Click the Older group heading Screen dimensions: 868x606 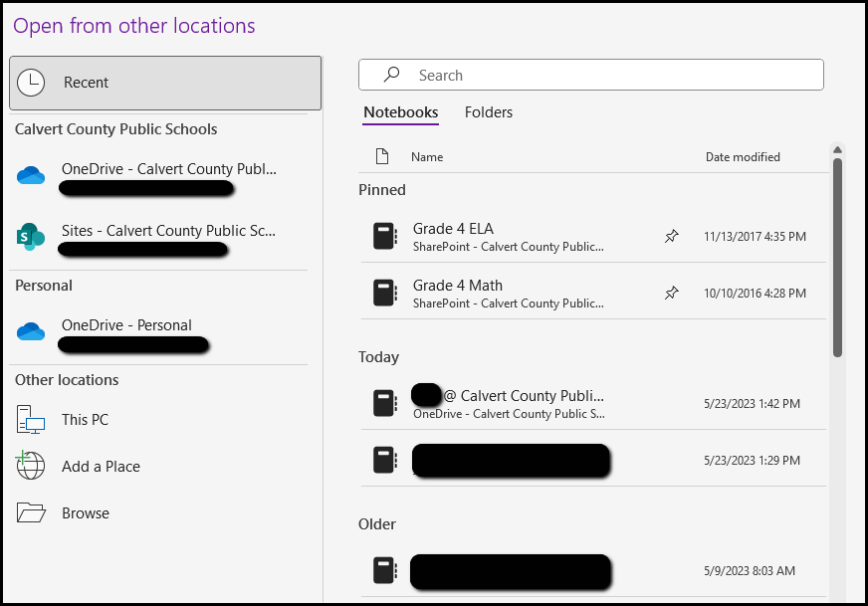pyautogui.click(x=377, y=524)
